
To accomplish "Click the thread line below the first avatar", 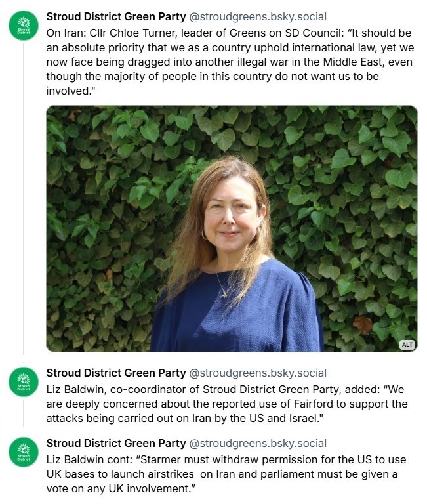I will click(x=23, y=197).
